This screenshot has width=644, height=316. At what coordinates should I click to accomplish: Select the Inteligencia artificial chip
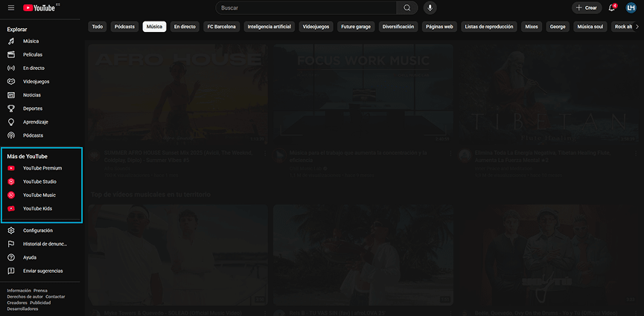point(270,27)
